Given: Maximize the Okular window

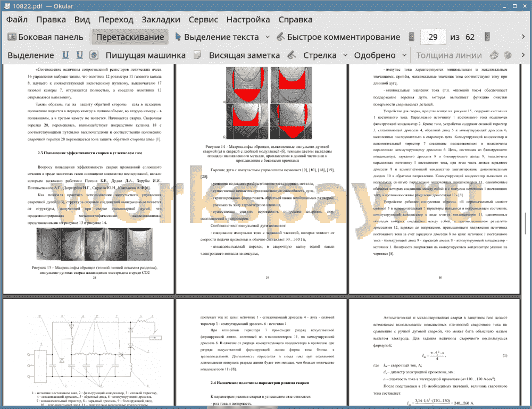Looking at the screenshot, I should coord(514,6).
